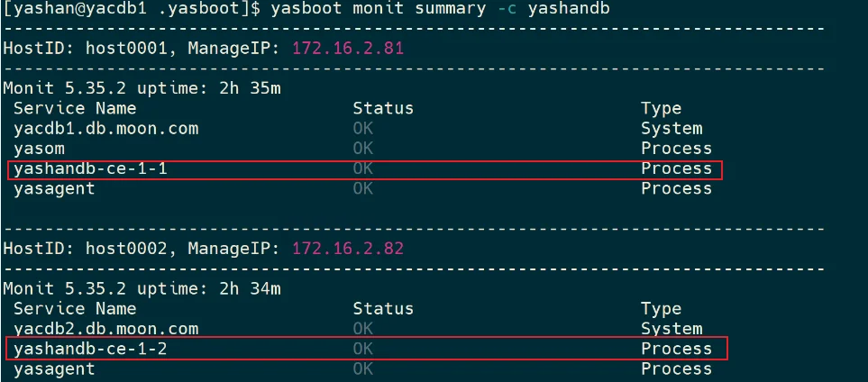This screenshot has height=382, width=868.
Task: Click the yacdb1.db.moon.com service name
Action: click(105, 129)
